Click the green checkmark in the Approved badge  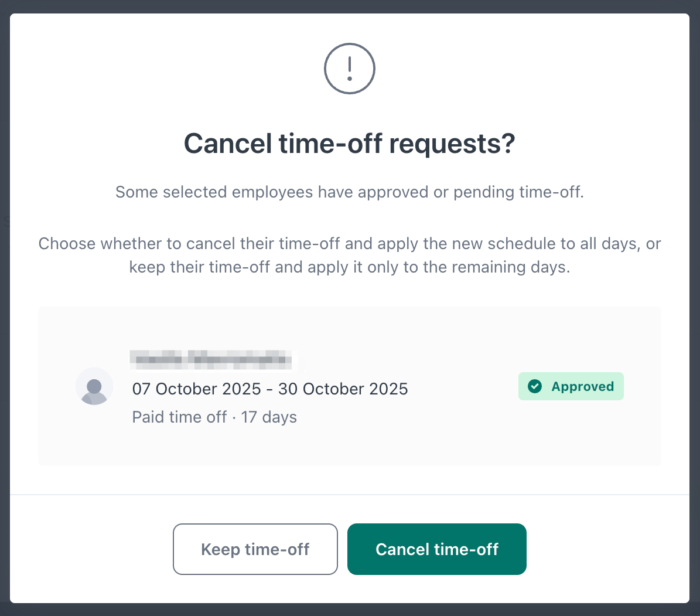coord(534,386)
